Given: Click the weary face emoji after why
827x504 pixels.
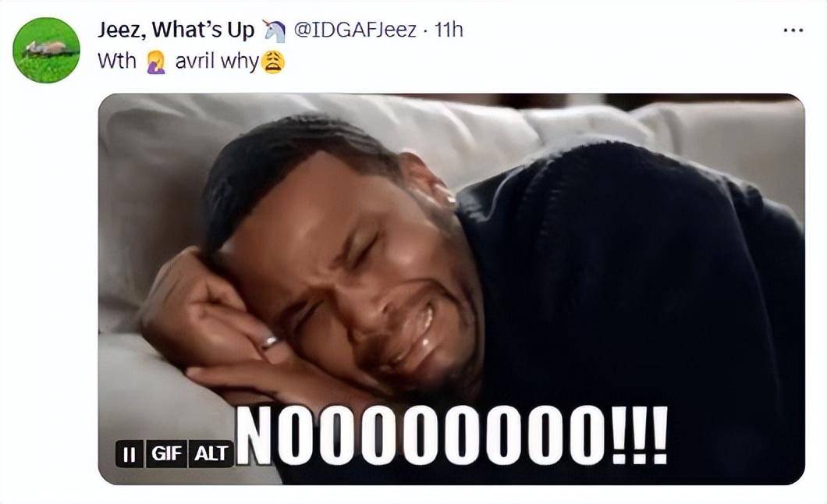Looking at the screenshot, I should pos(272,62).
